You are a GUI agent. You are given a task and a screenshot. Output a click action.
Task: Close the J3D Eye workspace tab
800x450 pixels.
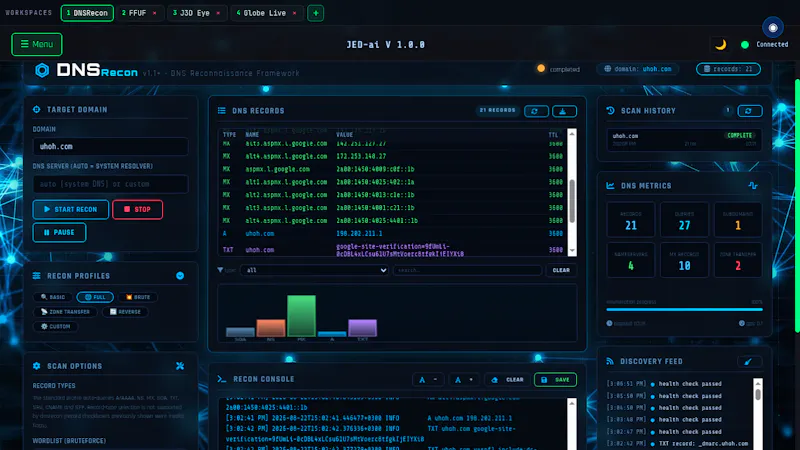click(x=218, y=13)
